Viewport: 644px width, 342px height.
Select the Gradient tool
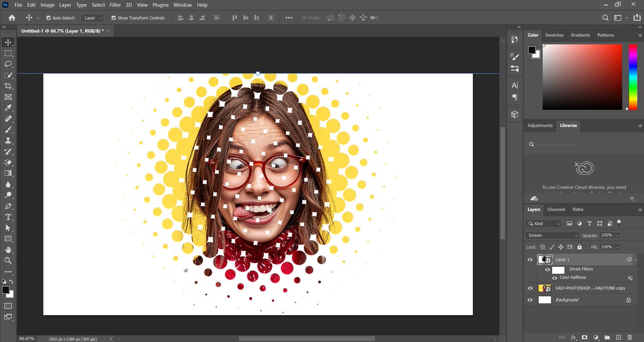point(8,173)
